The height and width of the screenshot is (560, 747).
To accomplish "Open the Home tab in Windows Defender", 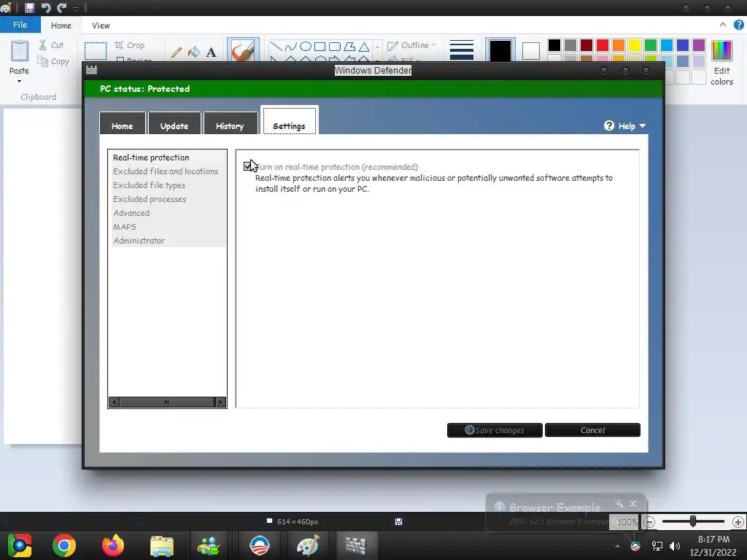I will 123,124.
